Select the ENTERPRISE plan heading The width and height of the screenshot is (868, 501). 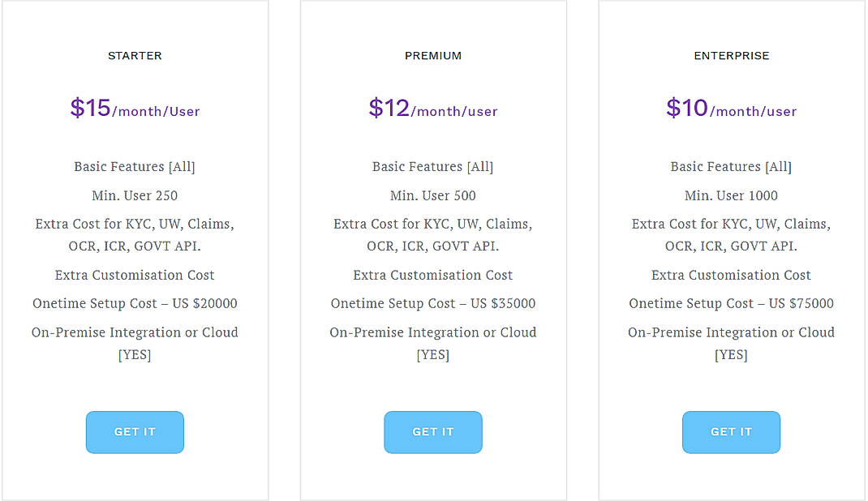(x=731, y=56)
